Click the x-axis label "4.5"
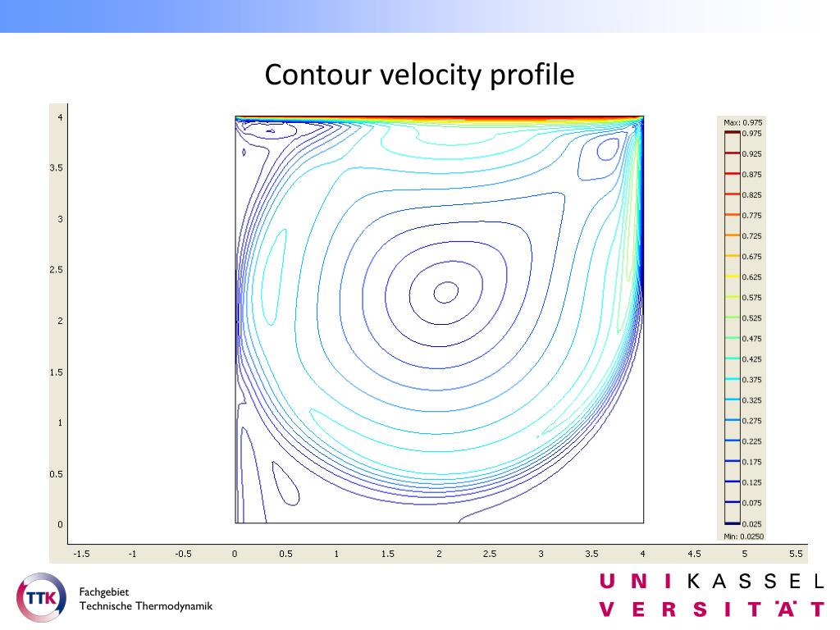This screenshot has height=630, width=840. tap(694, 554)
